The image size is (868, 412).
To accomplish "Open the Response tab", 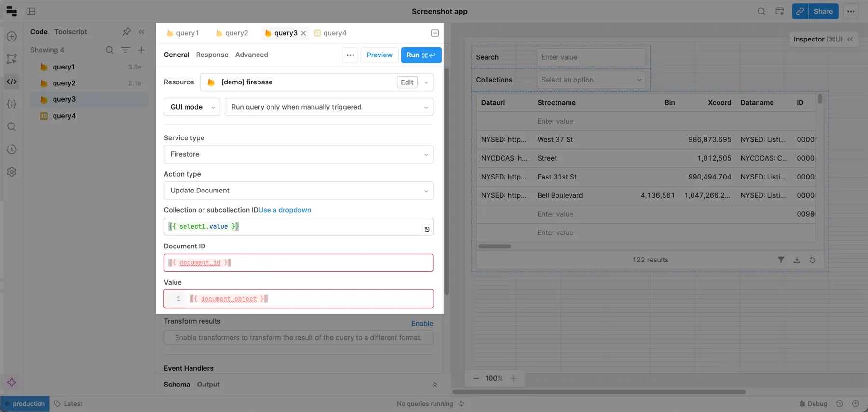I will tap(212, 55).
